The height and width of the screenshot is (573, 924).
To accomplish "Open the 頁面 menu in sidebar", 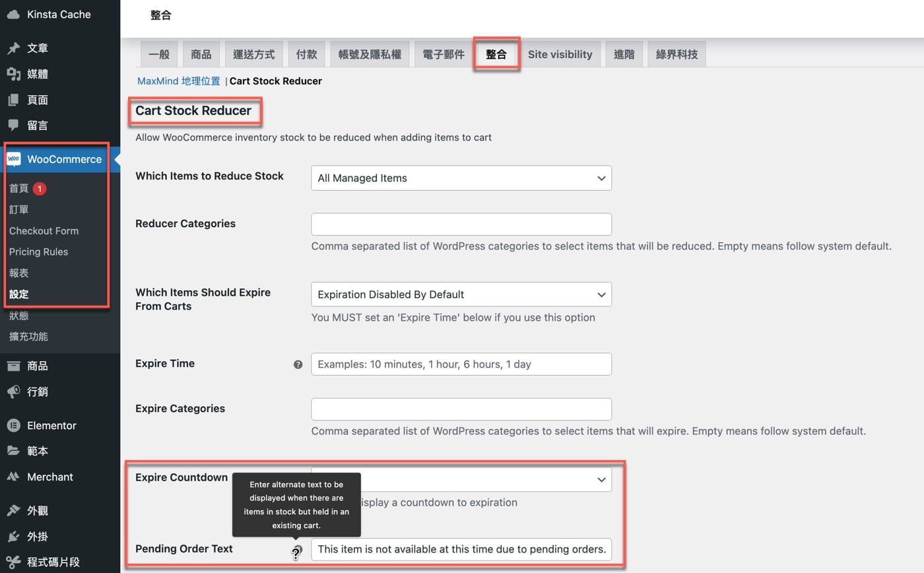I will click(60, 100).
